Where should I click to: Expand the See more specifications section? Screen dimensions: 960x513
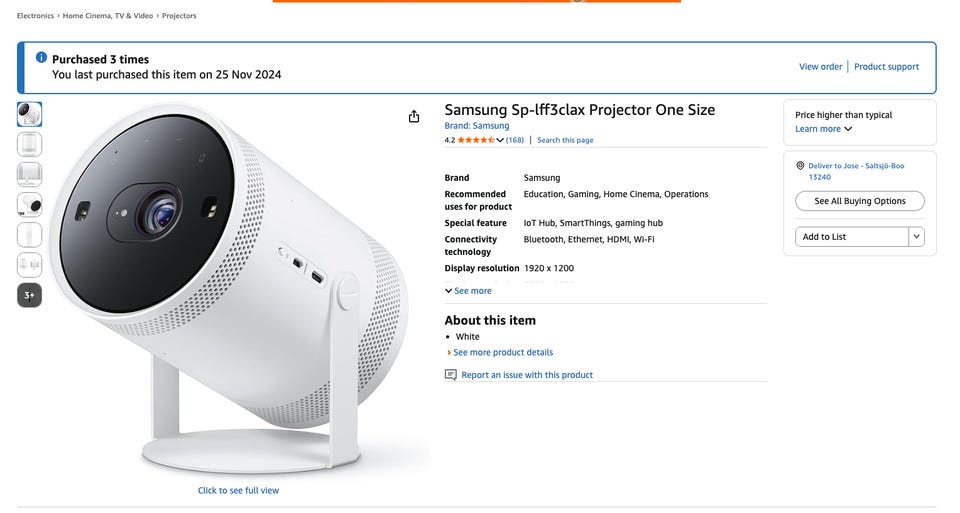468,291
